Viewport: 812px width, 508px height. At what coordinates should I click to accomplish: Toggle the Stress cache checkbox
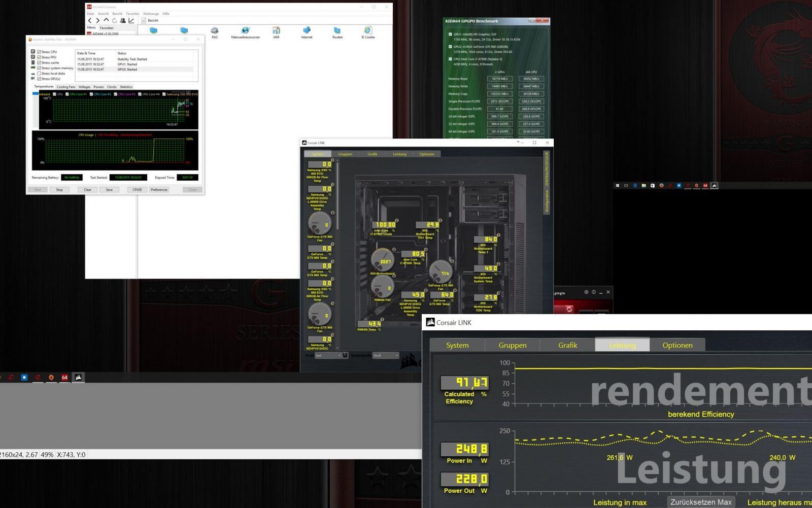pos(39,62)
